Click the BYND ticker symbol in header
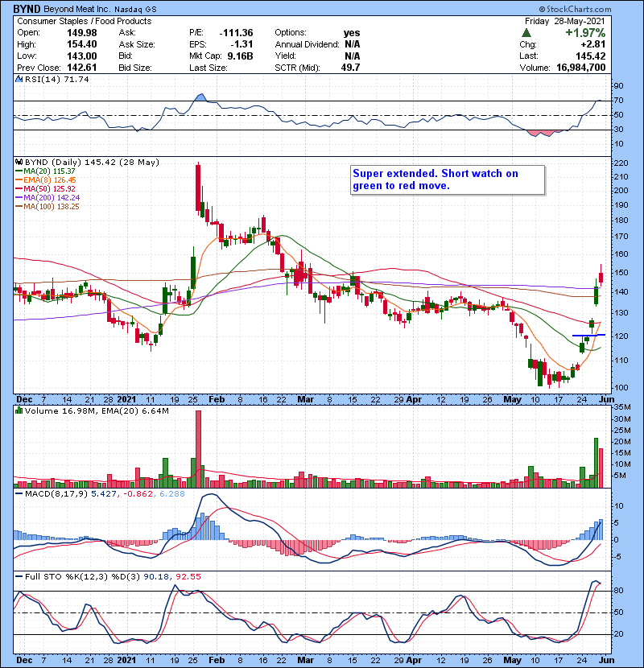 pos(27,9)
